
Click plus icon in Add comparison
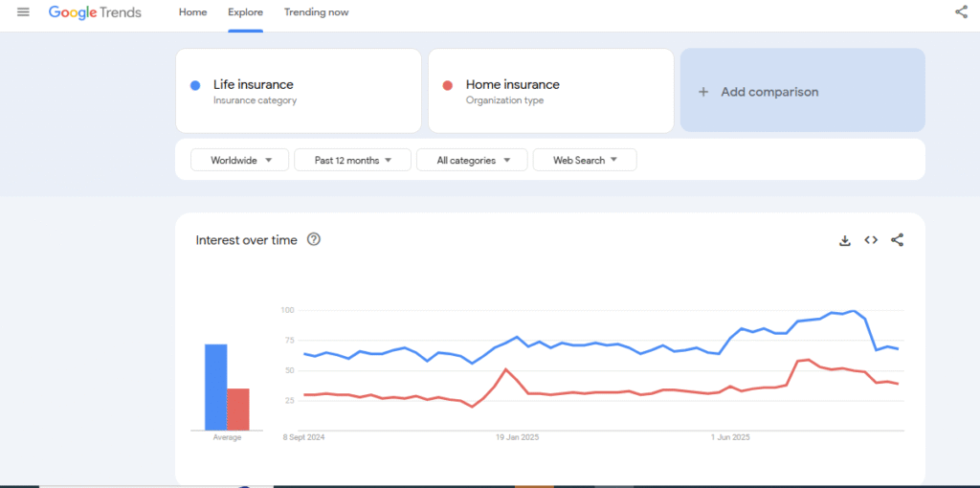click(x=703, y=92)
